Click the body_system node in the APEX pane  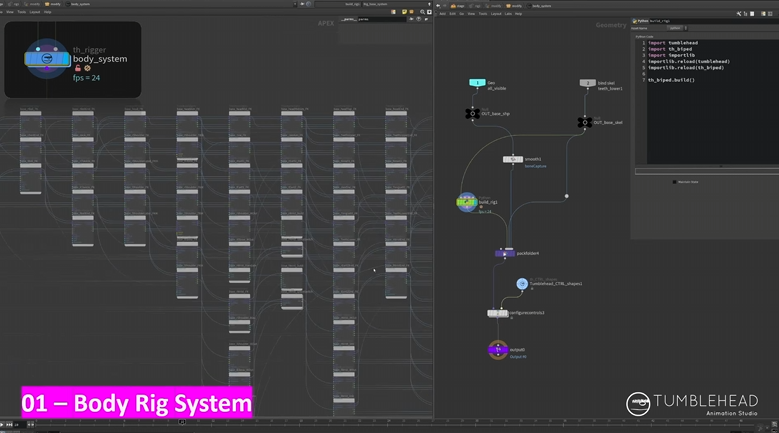click(47, 59)
